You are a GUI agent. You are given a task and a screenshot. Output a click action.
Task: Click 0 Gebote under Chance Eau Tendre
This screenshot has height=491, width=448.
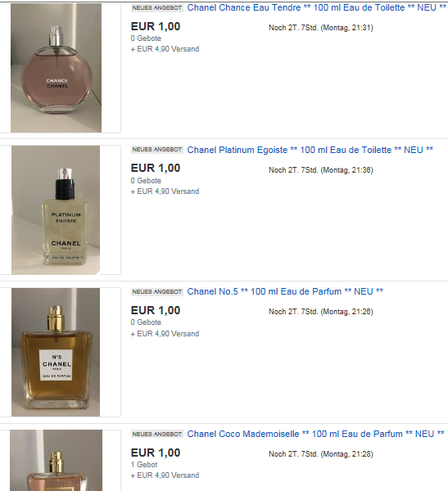pyautogui.click(x=146, y=38)
